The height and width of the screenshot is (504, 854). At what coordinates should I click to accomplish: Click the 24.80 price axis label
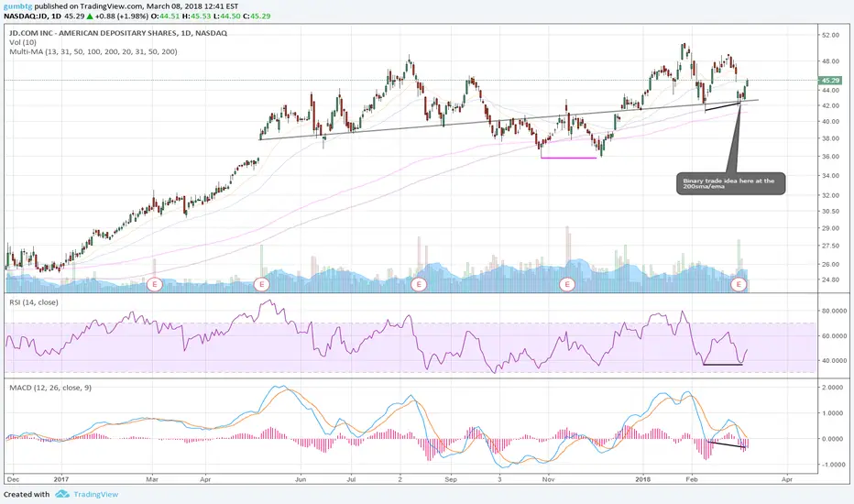pyautogui.click(x=830, y=279)
